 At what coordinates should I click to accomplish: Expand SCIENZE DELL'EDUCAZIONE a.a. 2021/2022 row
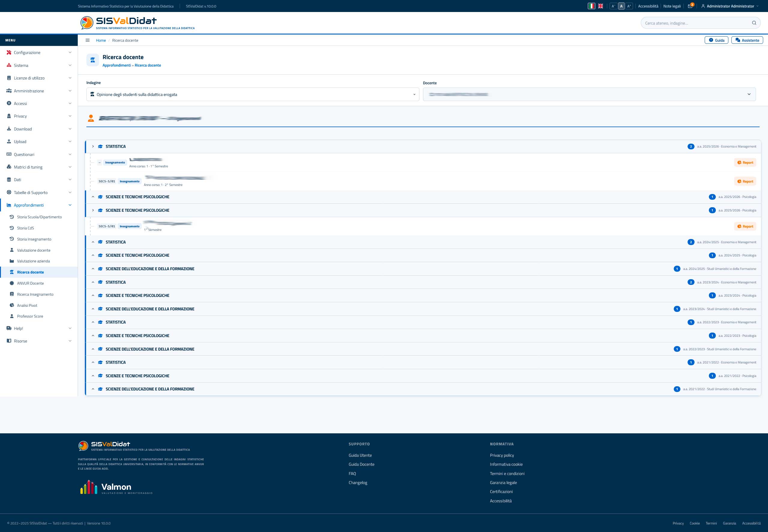[x=423, y=389]
